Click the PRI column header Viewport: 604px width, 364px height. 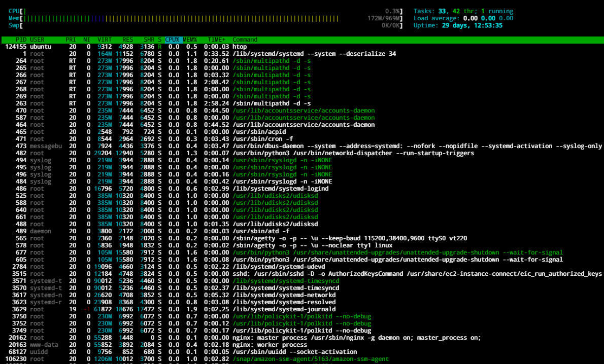pos(71,40)
